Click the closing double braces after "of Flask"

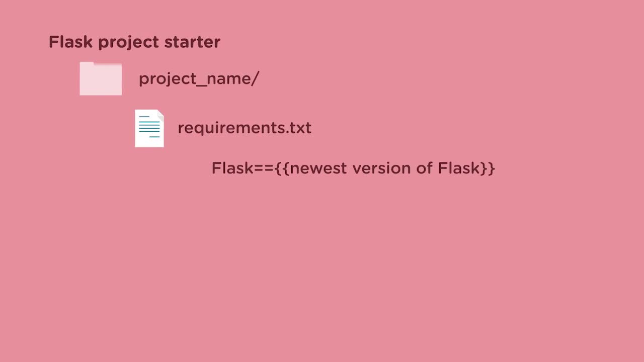coord(488,168)
